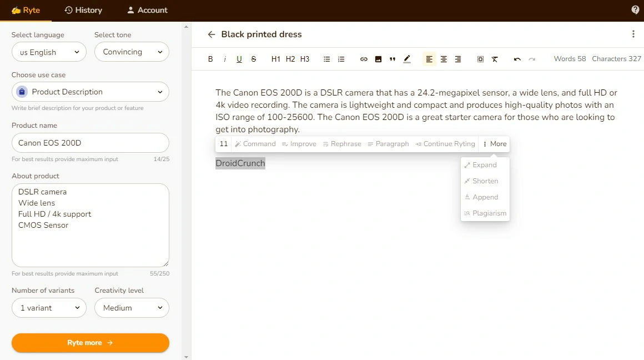The height and width of the screenshot is (360, 644).
Task: Open the Select tone dropdown
Action: (132, 52)
